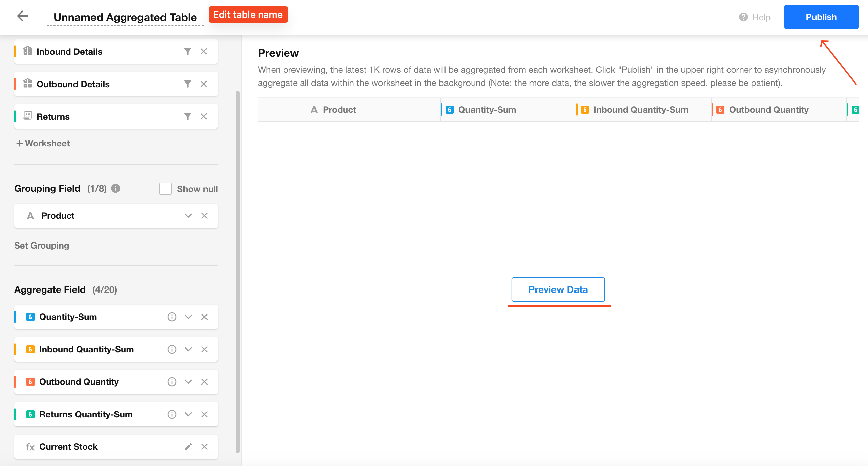
Task: Click the Publish button
Action: pos(821,17)
